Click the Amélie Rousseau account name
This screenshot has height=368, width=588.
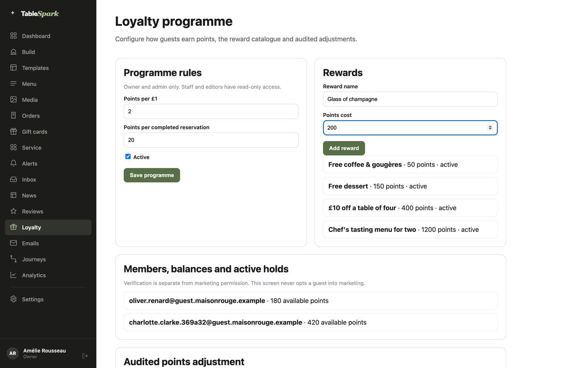(45, 350)
